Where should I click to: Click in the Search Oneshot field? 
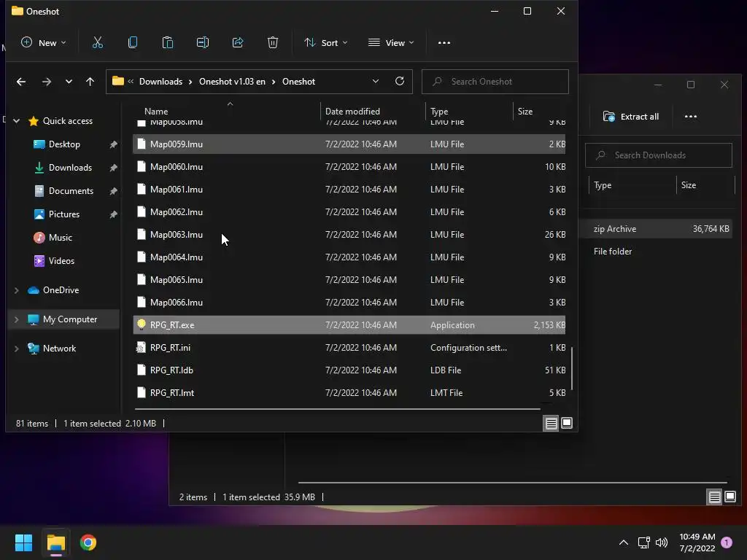point(495,82)
